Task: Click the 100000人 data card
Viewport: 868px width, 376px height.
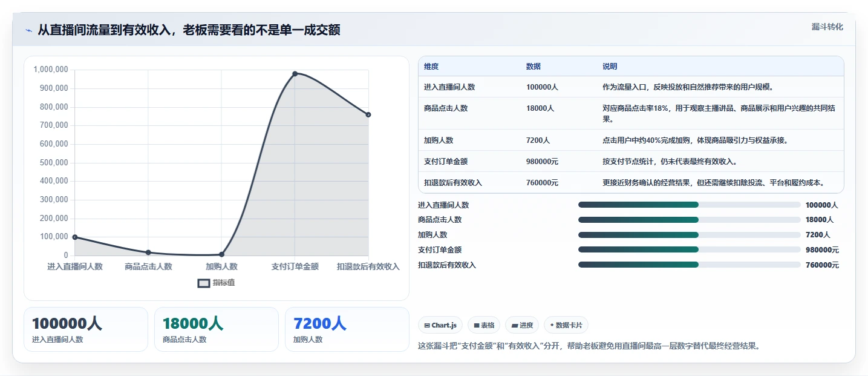Action: click(x=86, y=329)
